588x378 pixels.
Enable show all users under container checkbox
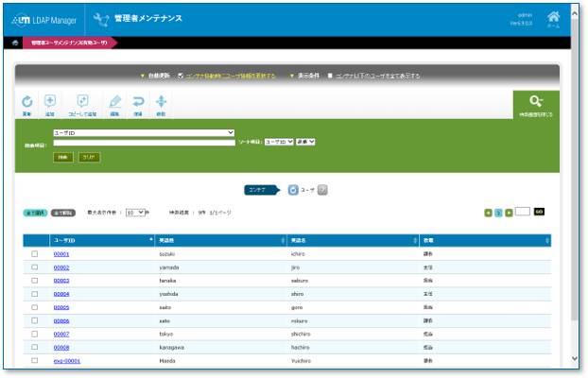click(329, 76)
